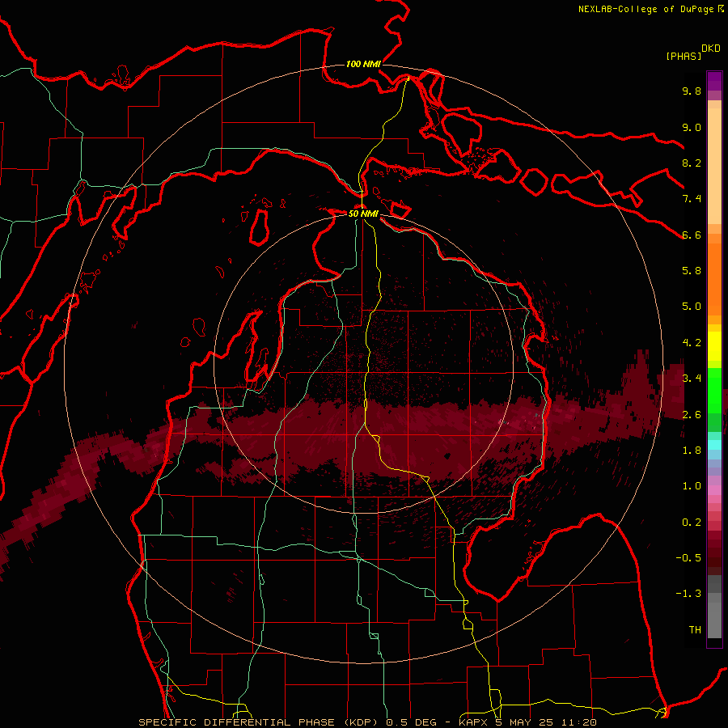Click the 0.5 DEG elevation text
Screen dimensions: 728x728
(412, 722)
